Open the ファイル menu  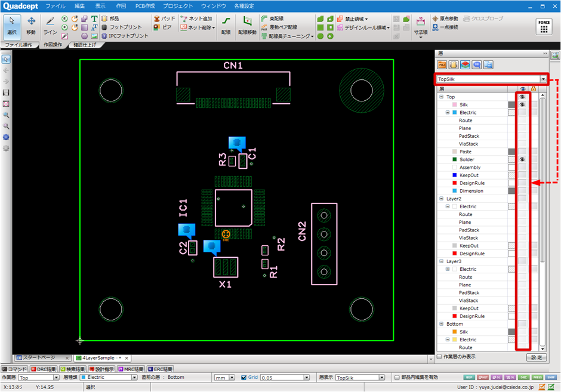pos(55,6)
